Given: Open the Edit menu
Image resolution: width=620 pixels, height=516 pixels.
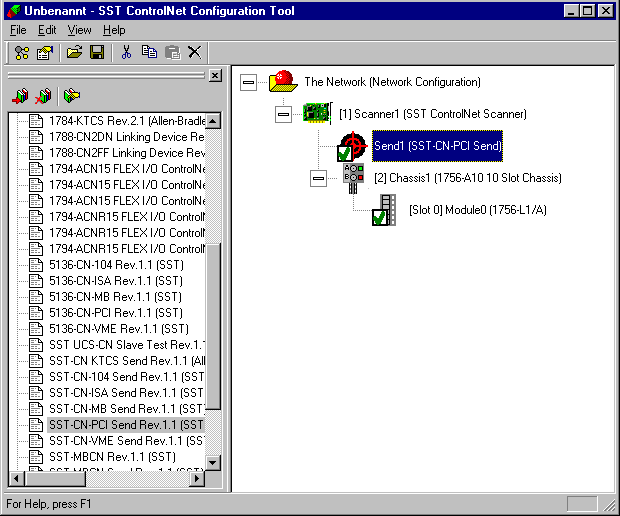Looking at the screenshot, I should pyautogui.click(x=47, y=30).
